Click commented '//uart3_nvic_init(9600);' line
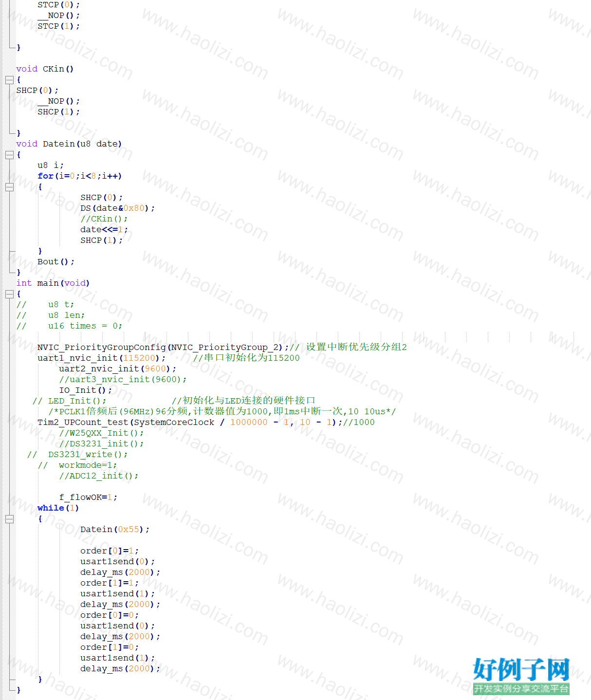Screen dimensions: 591x700 (123, 380)
